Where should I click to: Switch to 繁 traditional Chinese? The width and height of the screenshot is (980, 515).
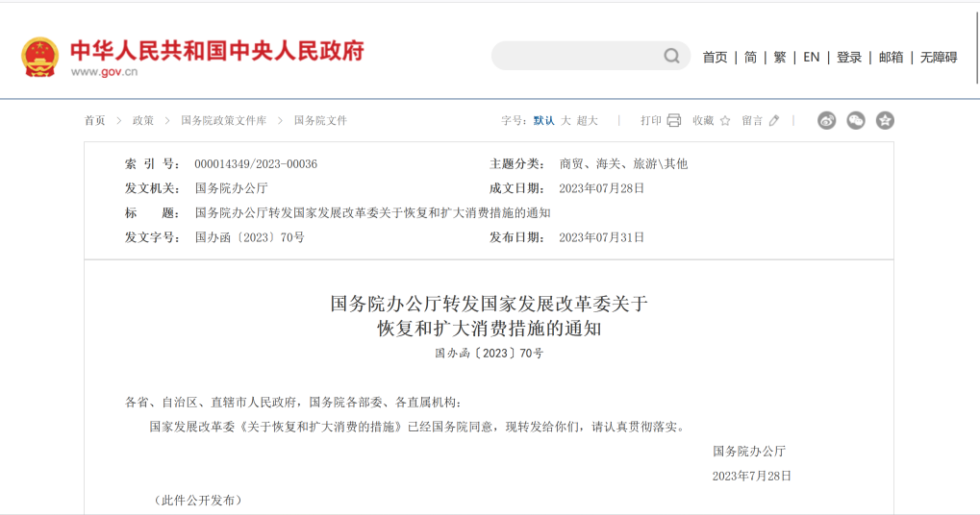pos(780,58)
